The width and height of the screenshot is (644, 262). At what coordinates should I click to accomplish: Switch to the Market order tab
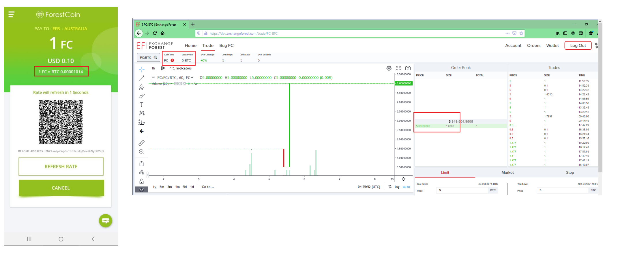[x=508, y=173]
